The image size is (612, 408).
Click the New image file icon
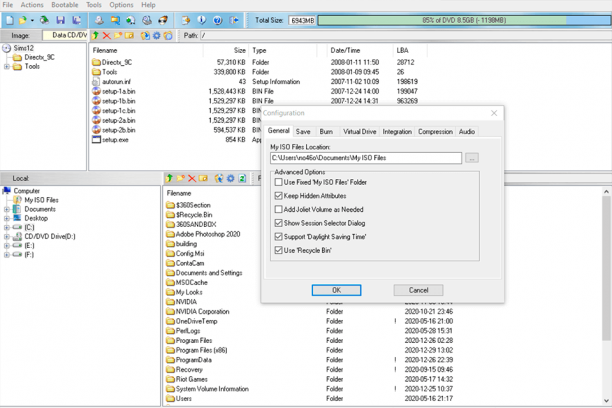(x=10, y=20)
